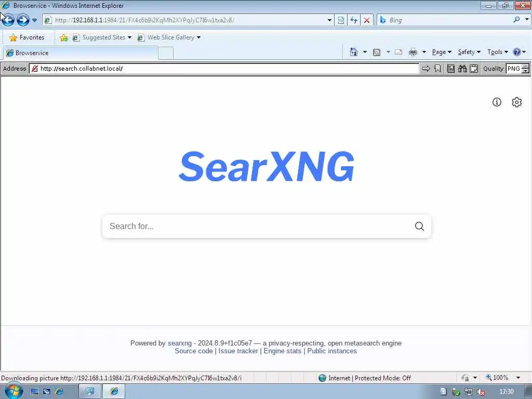Click the Compatibility View icon

pyautogui.click(x=341, y=20)
